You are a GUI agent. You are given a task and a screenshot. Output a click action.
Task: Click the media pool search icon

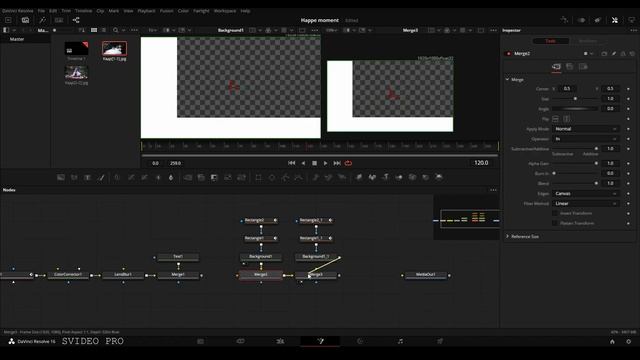(116, 30)
